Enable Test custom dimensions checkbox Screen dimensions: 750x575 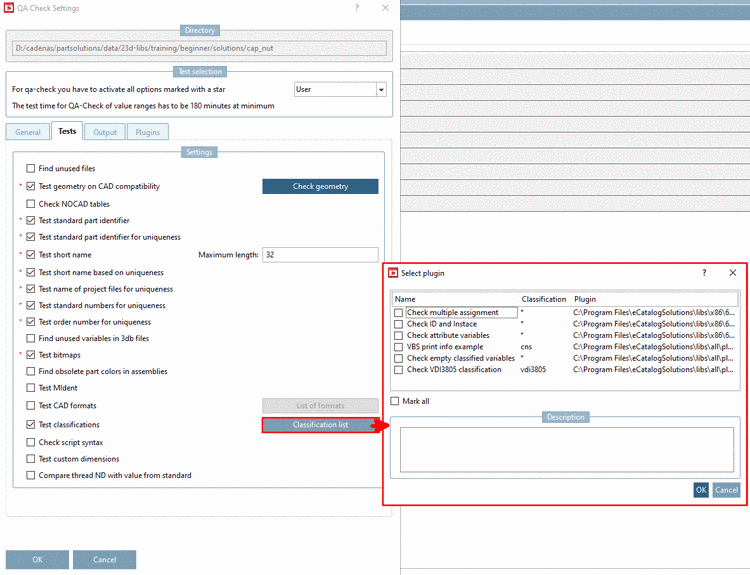coord(31,459)
